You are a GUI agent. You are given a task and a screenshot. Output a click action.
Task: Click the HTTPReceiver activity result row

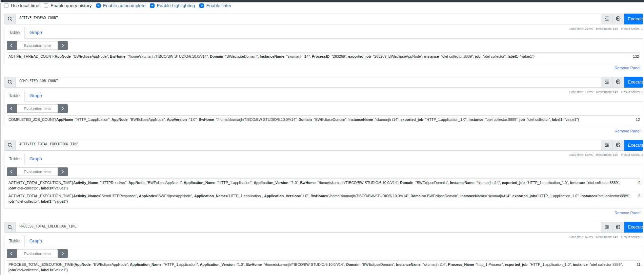(x=324, y=185)
